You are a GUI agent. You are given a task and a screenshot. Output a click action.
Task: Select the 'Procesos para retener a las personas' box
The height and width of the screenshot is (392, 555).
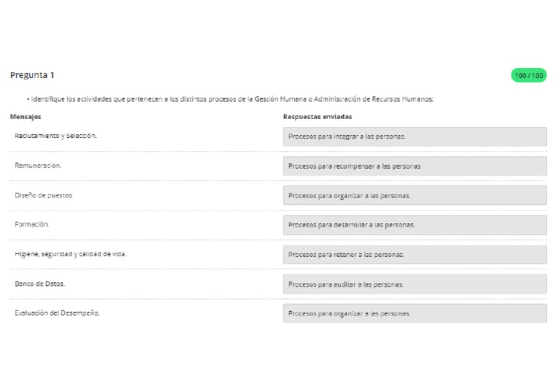tap(415, 255)
